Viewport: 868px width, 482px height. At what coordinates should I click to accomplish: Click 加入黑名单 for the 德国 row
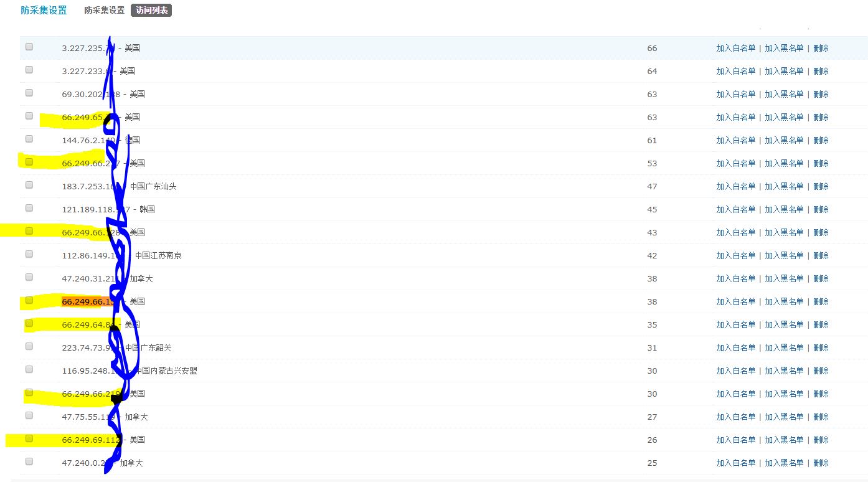(784, 141)
